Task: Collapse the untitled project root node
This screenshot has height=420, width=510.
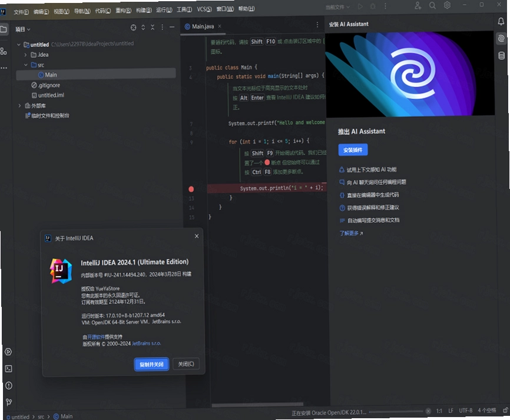Action: point(18,45)
